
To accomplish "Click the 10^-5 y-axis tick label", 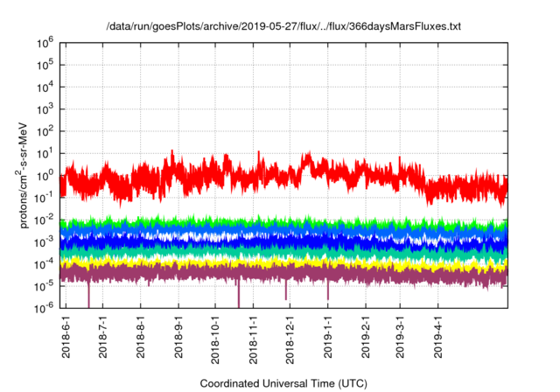I will [x=44, y=286].
